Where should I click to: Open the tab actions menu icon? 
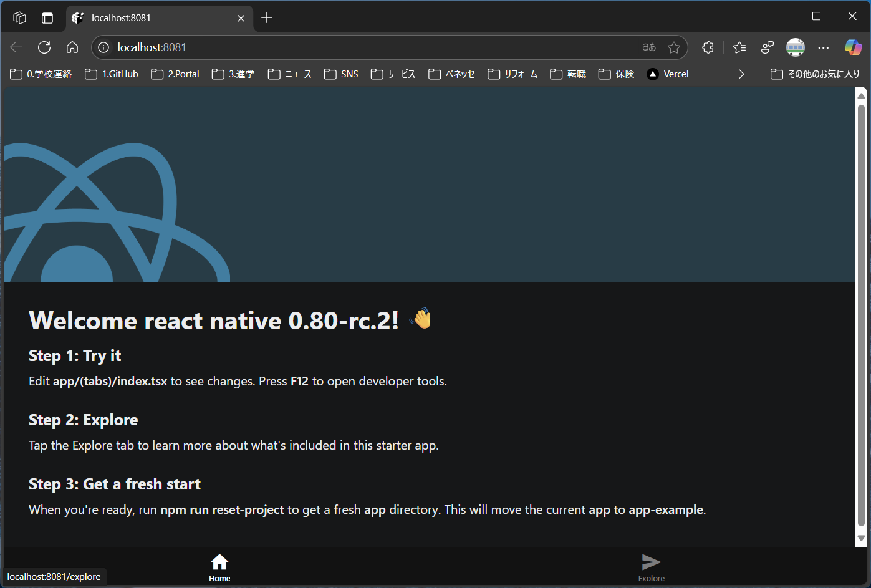click(x=47, y=18)
